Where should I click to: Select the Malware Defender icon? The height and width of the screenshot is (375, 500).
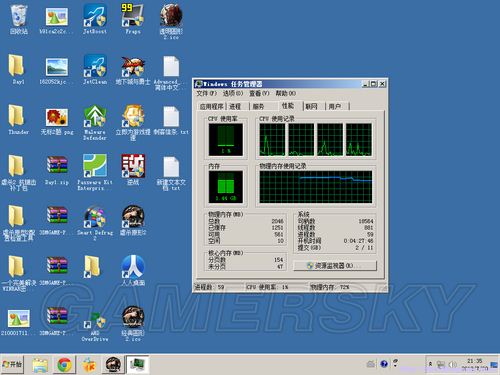tap(95, 122)
